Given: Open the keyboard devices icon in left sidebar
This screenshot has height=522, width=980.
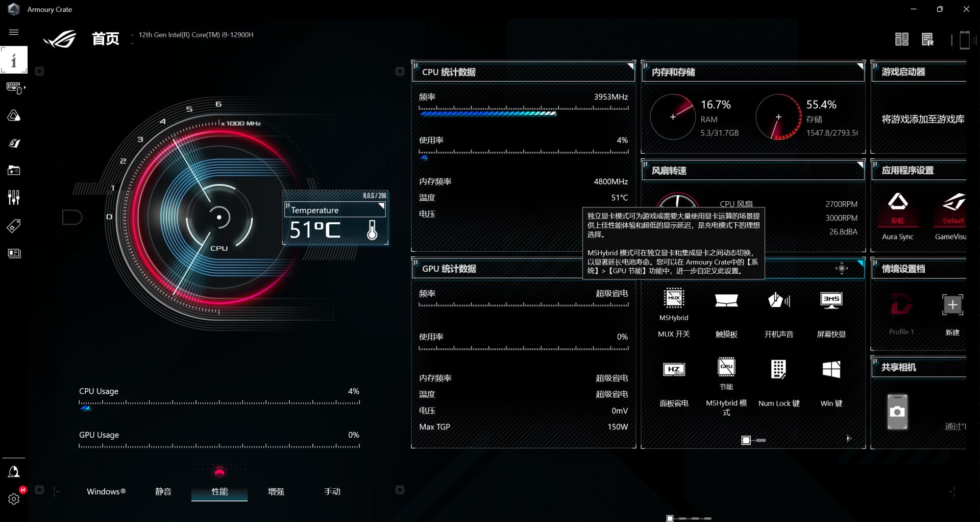Looking at the screenshot, I should (x=14, y=88).
